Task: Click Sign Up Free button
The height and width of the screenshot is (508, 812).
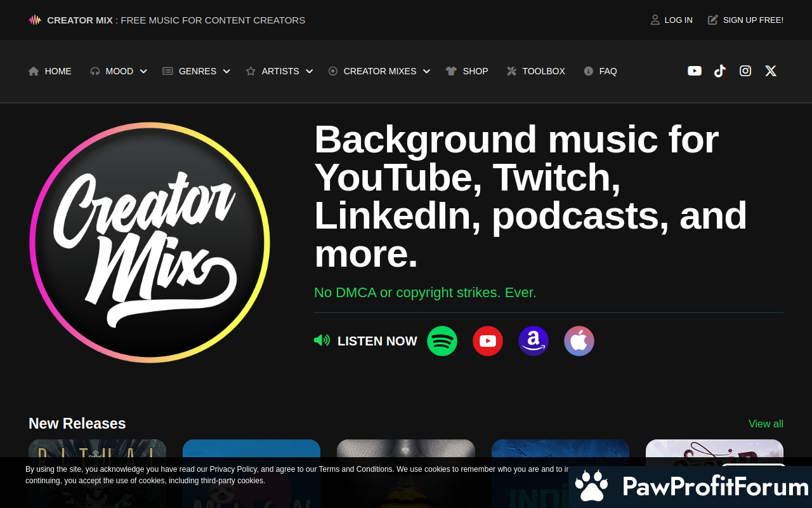Action: click(x=746, y=20)
